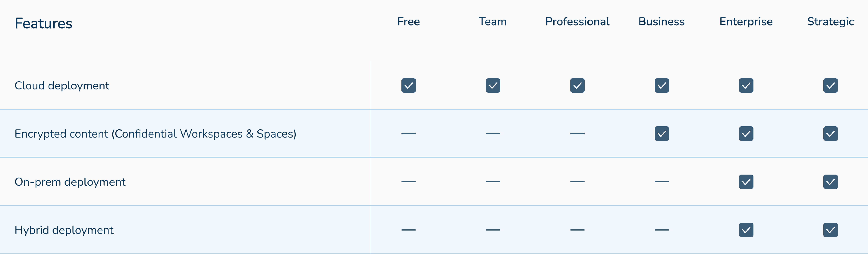Screen dimensions: 868x254
Task: Click Encrypted content dash under Free
Action: tap(408, 134)
